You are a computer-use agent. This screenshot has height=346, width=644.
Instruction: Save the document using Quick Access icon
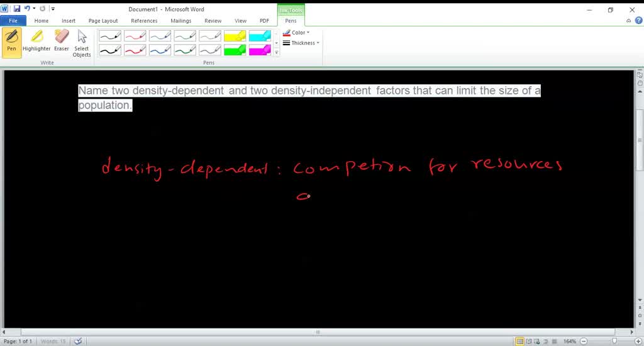tap(17, 9)
